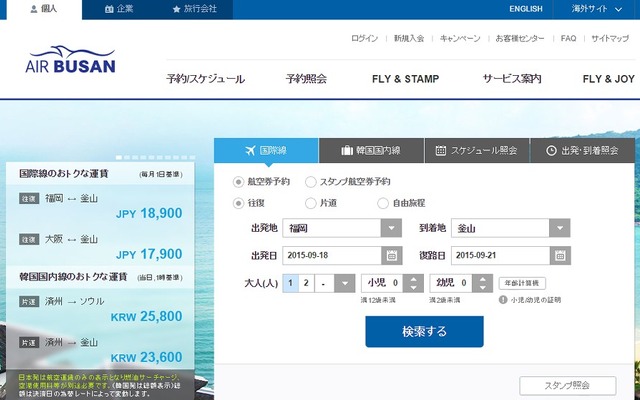Expand the 到着地 釜山 dropdown
Viewport: 640px width, 400px height.
click(x=560, y=228)
